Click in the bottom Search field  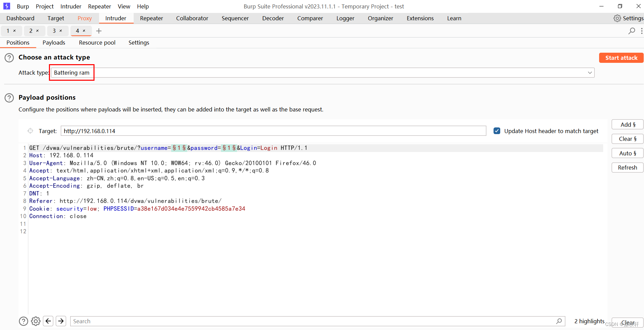point(318,321)
